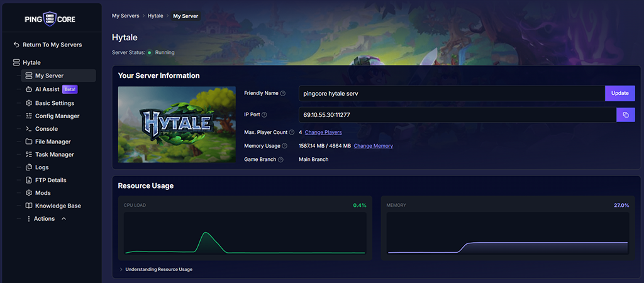Click the Console prompt icon
Image resolution: width=644 pixels, height=283 pixels.
pos(28,129)
